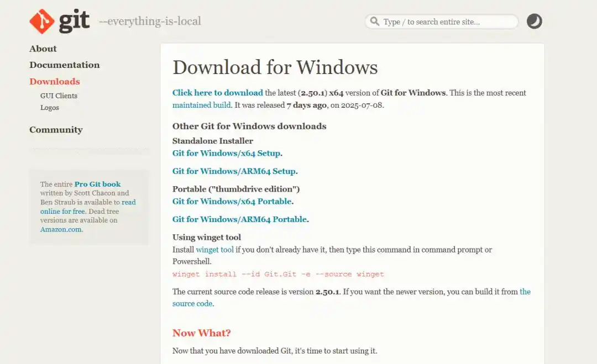The image size is (597, 364).
Task: Open the Community section
Action: pos(56,130)
